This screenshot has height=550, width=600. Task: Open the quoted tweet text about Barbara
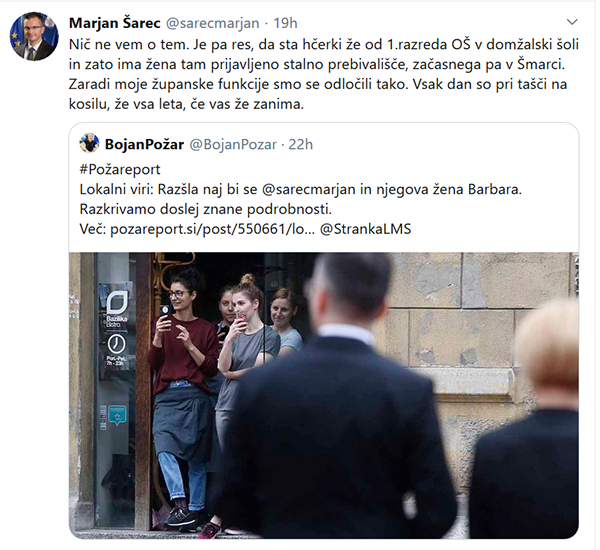(300, 199)
